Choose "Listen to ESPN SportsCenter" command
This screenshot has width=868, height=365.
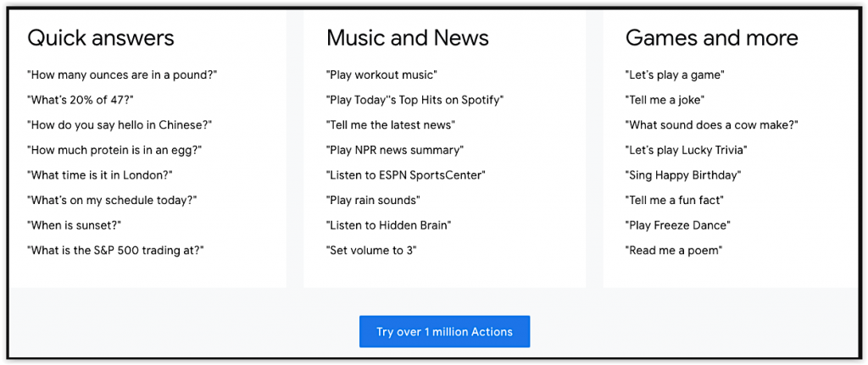pyautogui.click(x=406, y=175)
